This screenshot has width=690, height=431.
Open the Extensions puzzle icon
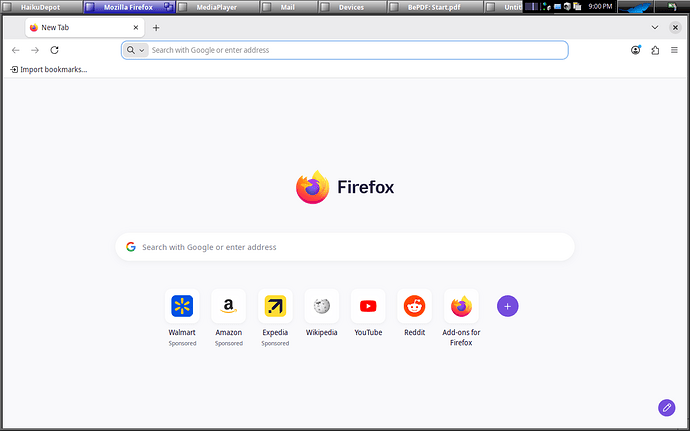pos(655,50)
